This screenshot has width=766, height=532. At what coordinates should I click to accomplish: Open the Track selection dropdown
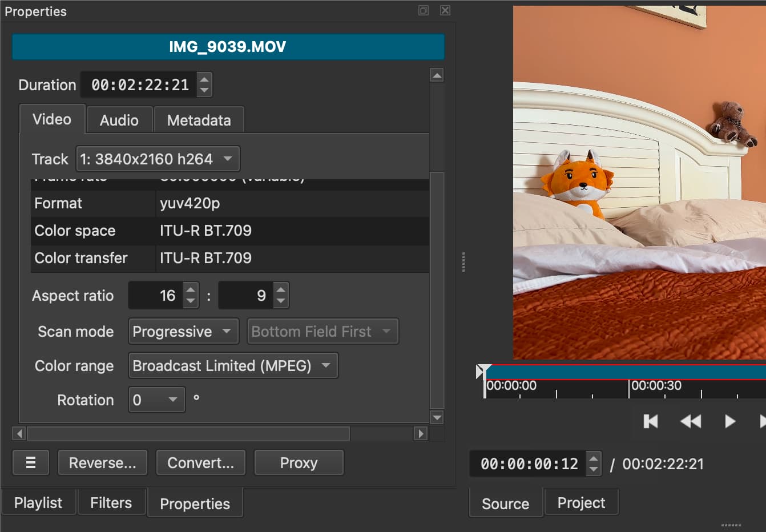click(158, 159)
